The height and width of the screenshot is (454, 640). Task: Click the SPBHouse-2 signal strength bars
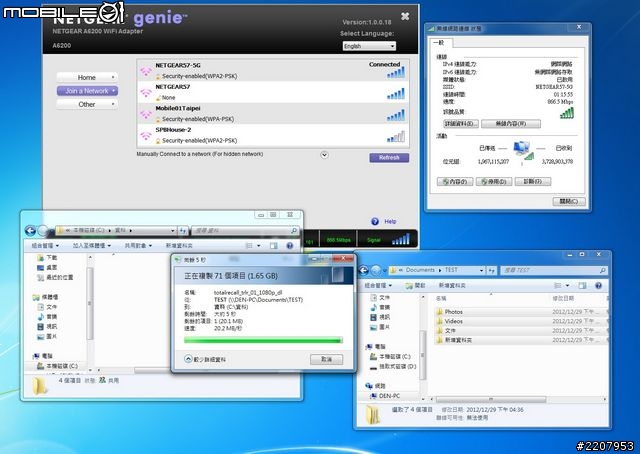396,136
